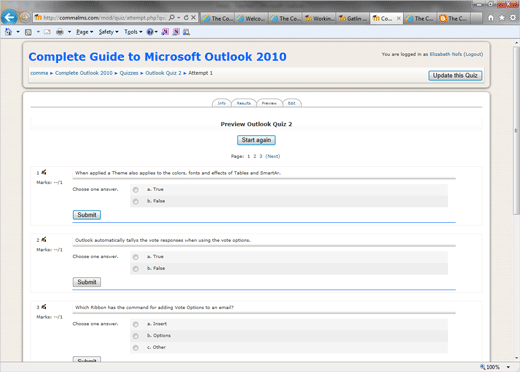Click the site icon in the address bar
520x372 pixels.
pyautogui.click(x=38, y=17)
